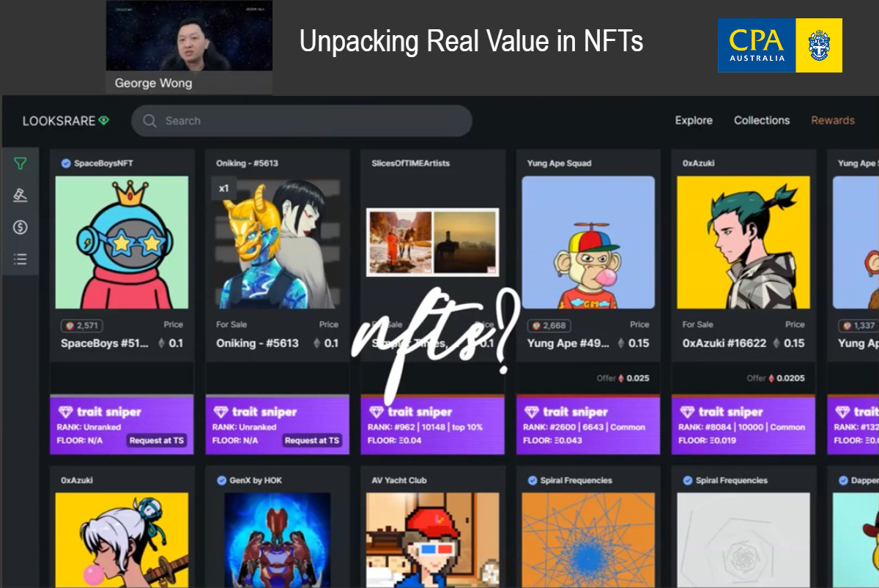Open the GenX by HOK collection link
This screenshot has width=879, height=588.
pos(256,480)
